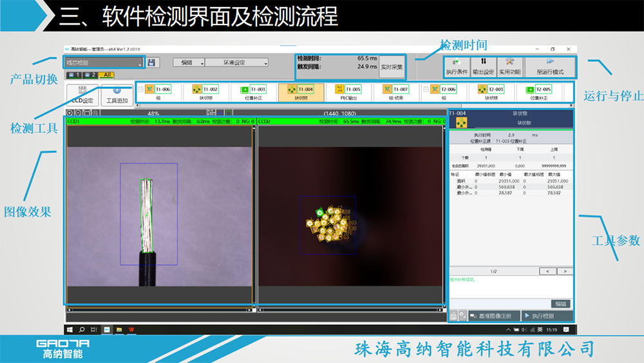Click the save floppy disk icon
644x363 pixels.
pos(151,63)
